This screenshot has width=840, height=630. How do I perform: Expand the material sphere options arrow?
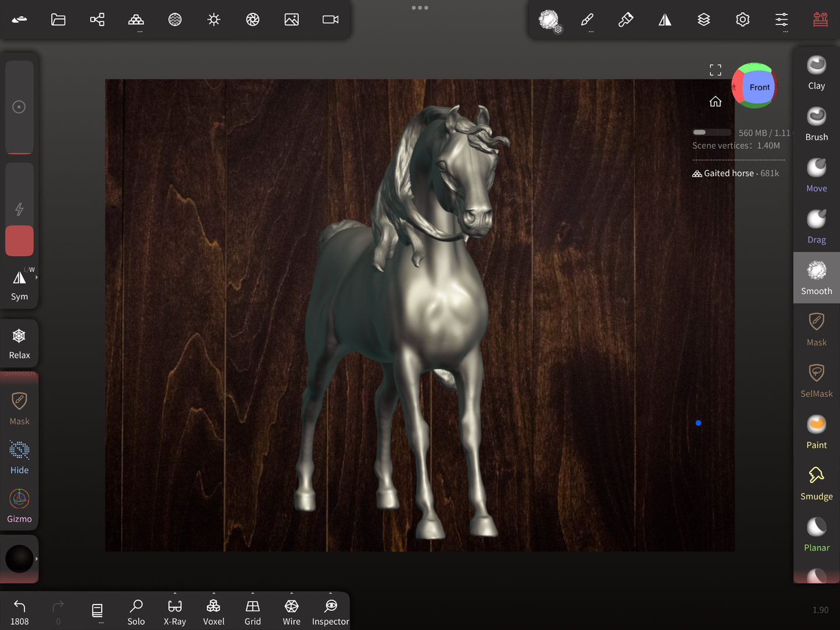(x=37, y=559)
